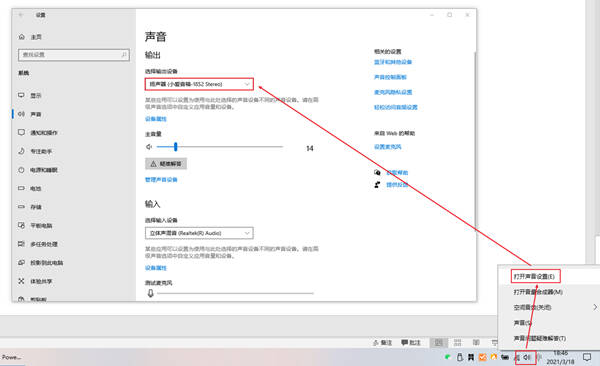
Task: Go to the Home (主页) settings page
Action: (36, 37)
